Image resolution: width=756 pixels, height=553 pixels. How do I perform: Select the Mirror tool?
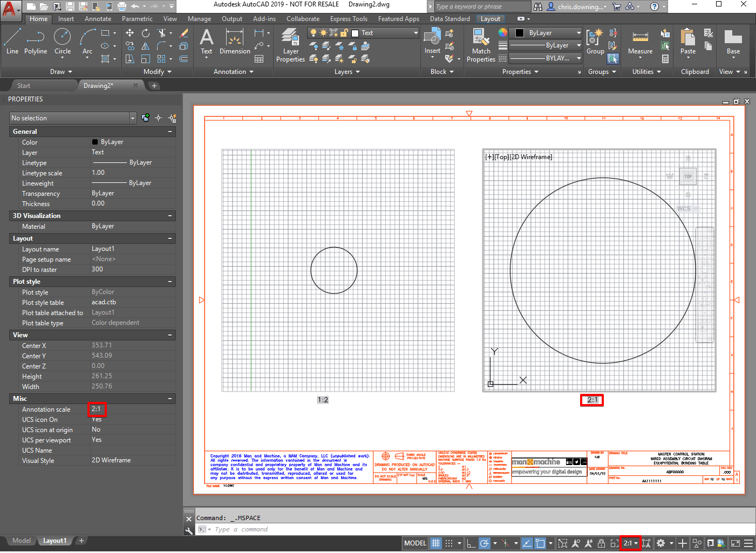click(146, 46)
